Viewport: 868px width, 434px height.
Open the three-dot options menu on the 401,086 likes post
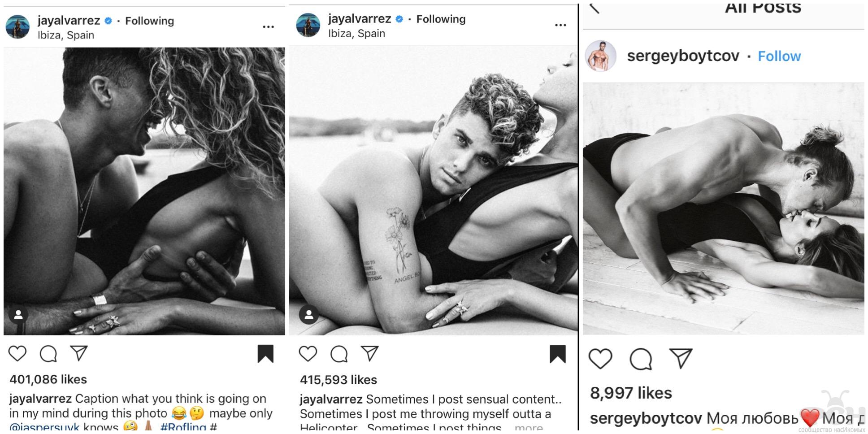[268, 27]
